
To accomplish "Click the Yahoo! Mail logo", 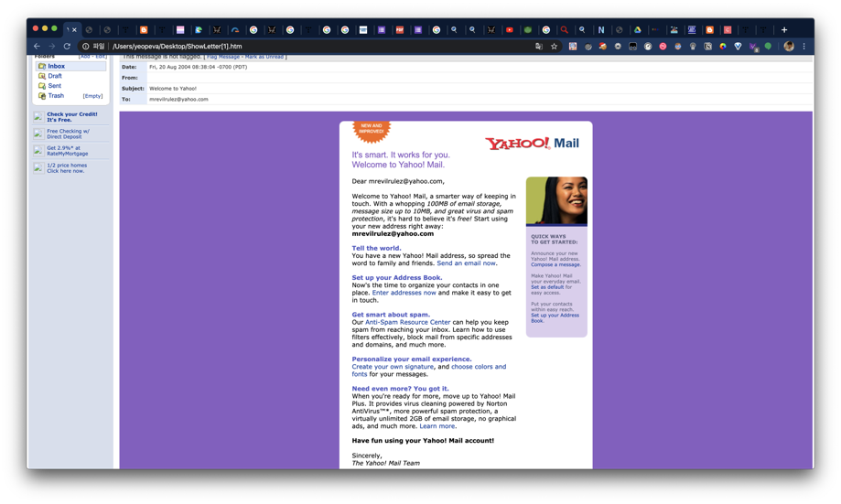I will tap(532, 144).
